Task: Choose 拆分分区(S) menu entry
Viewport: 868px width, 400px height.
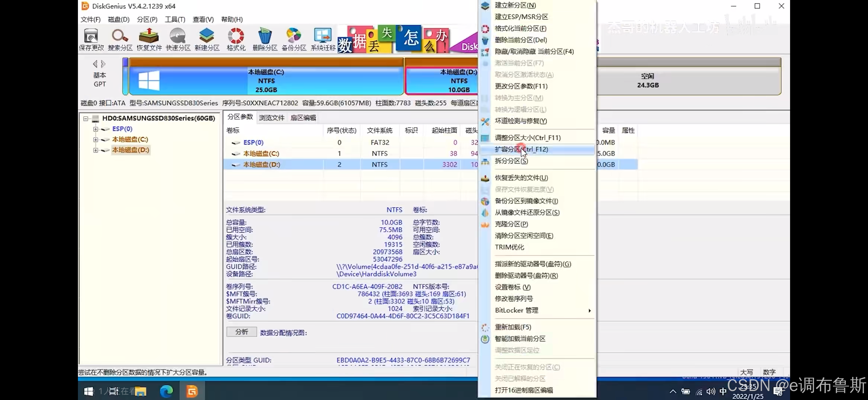Action: click(537, 161)
